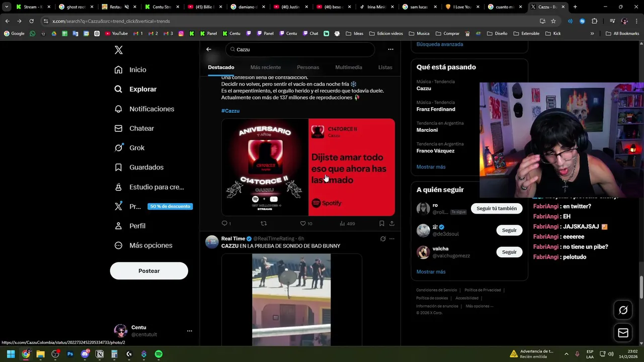Open the floating Grok button
Image resolution: width=644 pixels, height=362 pixels.
[623, 310]
